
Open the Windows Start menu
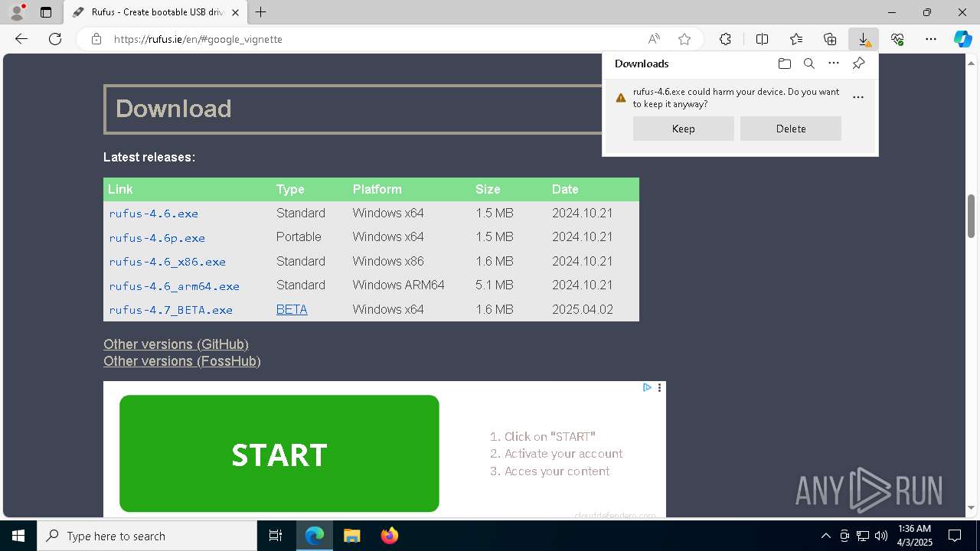(x=18, y=536)
